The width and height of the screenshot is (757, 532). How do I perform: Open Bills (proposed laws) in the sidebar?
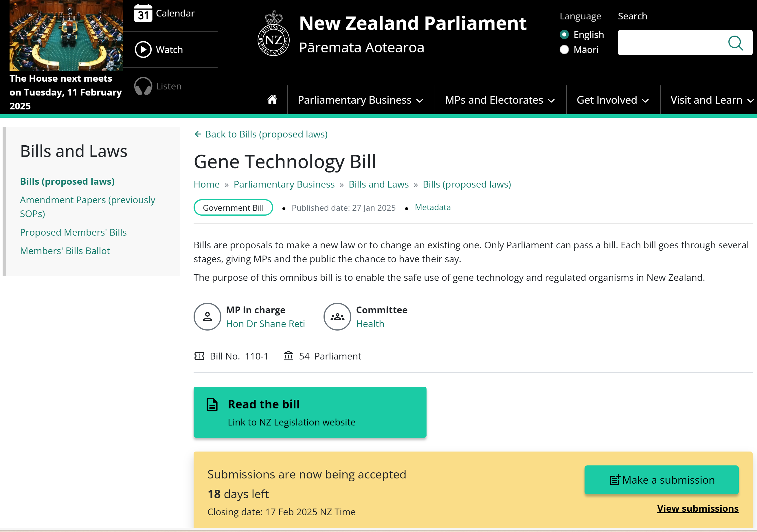click(x=67, y=181)
